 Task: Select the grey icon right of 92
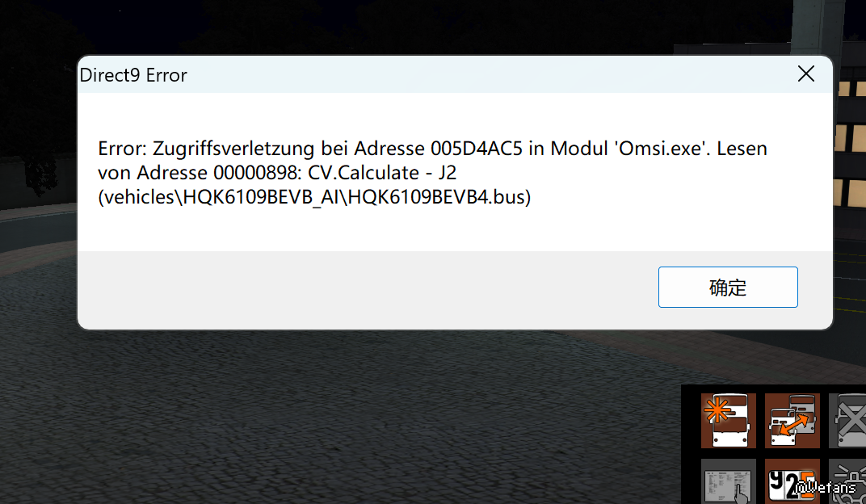pos(847,481)
